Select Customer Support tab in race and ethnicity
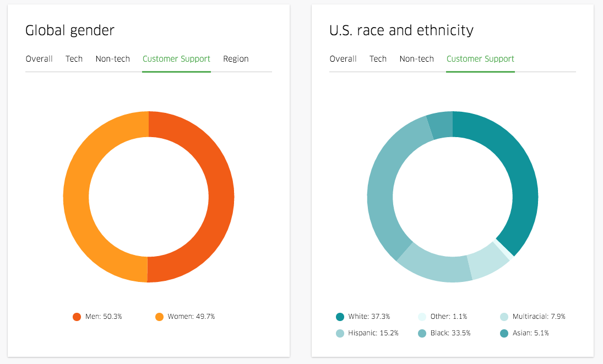603x364 pixels. tap(480, 59)
